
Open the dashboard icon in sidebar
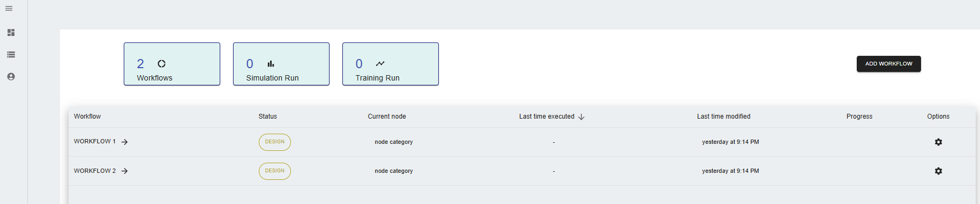(11, 33)
